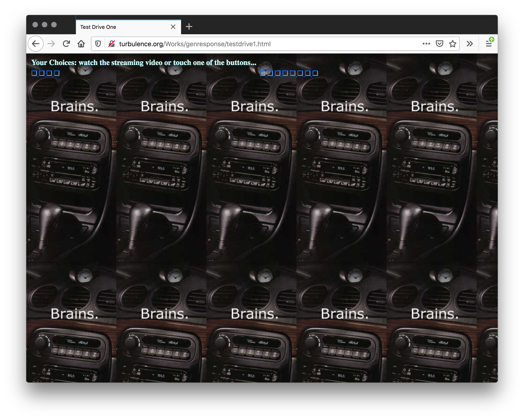Reload the current page

(66, 44)
